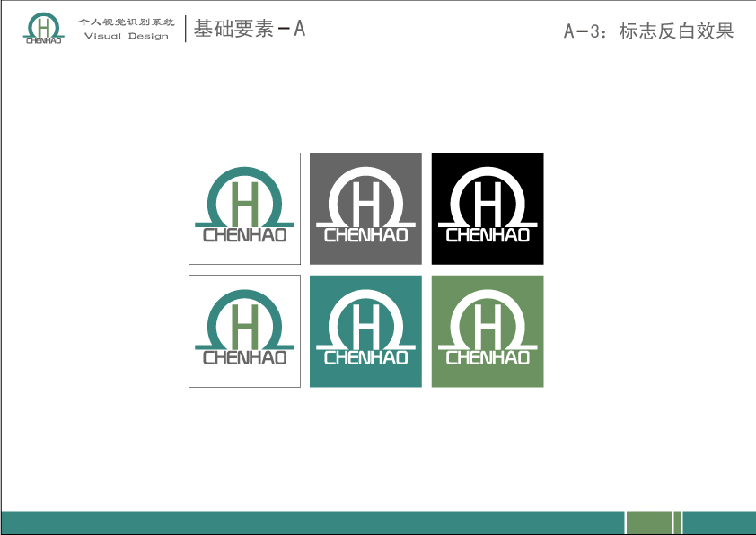Image resolution: width=756 pixels, height=535 pixels.
Task: Click the 'Visual Design' subtitle text
Action: coord(127,36)
